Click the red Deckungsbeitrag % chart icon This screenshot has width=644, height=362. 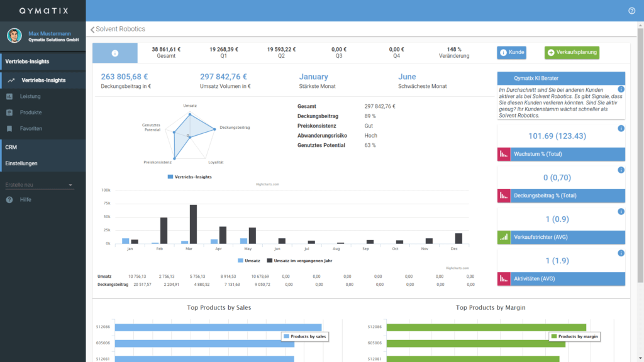click(504, 196)
